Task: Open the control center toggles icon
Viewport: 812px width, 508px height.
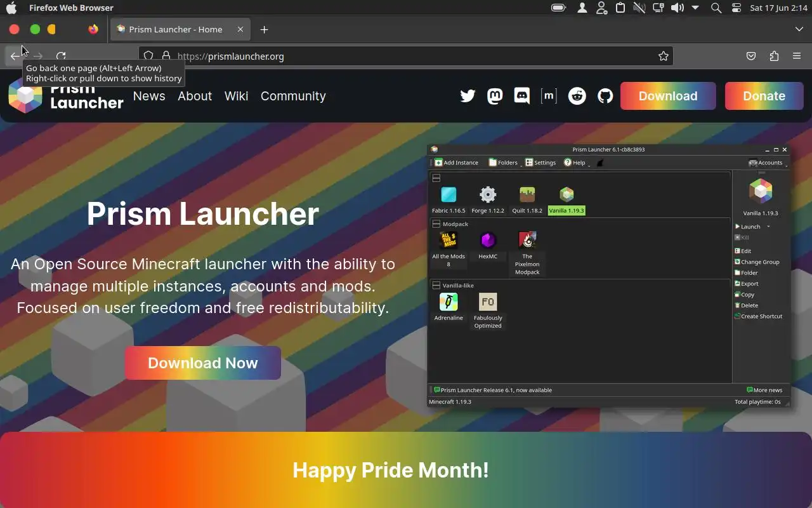Action: coord(737,8)
